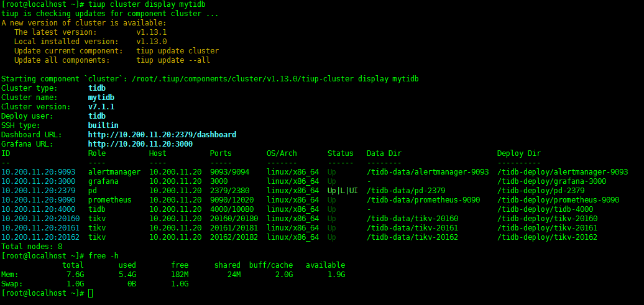This screenshot has width=644, height=305.
Task: Click node ID 10.200.11.20:3000 in ID column
Action: tap(39, 181)
